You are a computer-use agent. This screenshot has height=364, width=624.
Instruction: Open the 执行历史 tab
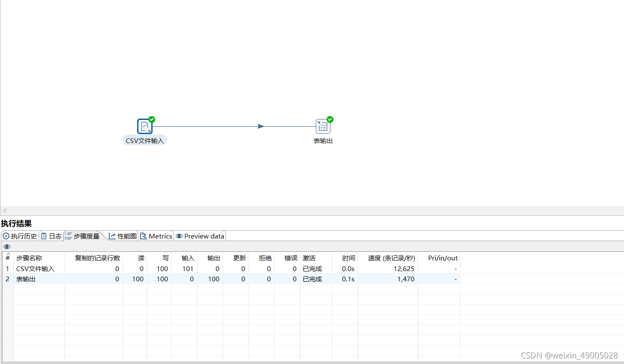(20, 236)
